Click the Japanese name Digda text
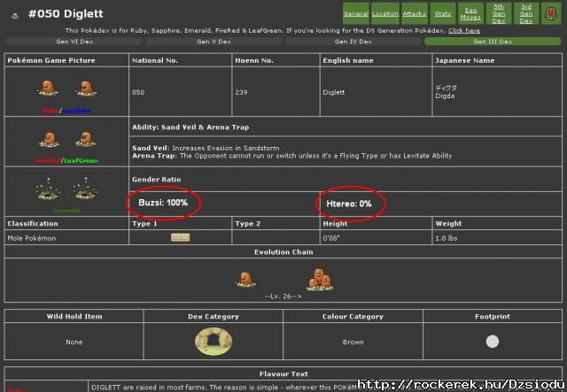 (x=445, y=96)
